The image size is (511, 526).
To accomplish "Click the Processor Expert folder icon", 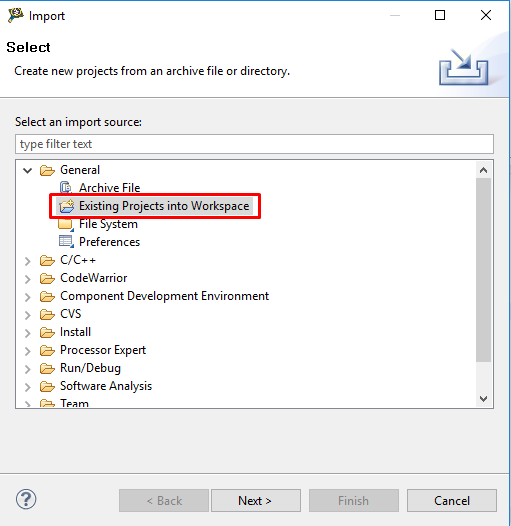I will [47, 350].
